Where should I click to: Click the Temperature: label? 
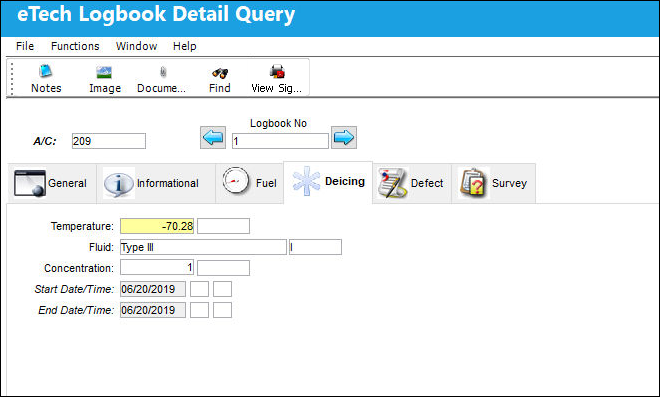tap(82, 226)
